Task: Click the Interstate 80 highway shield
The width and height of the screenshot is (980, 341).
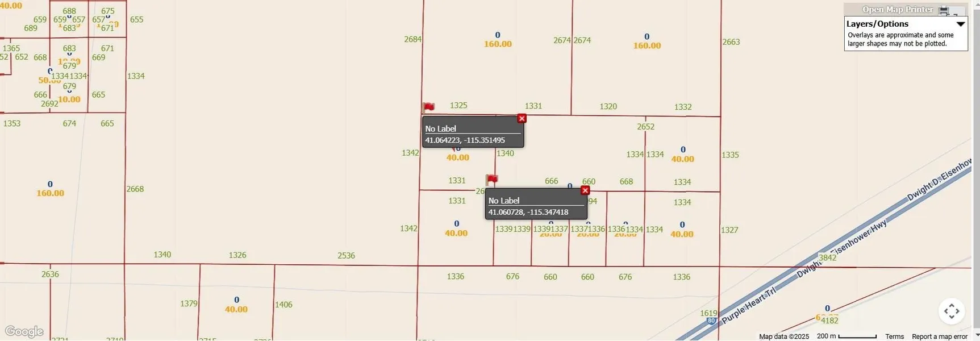Action: tap(711, 321)
